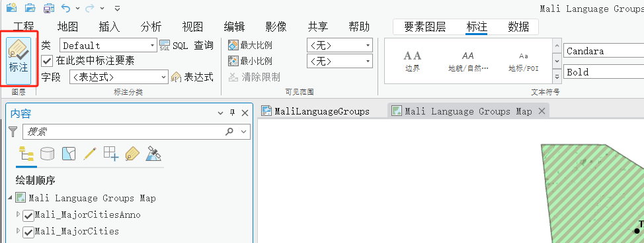Image resolution: width=644 pixels, height=243 pixels.
Task: Open Customize Quick Access Toolbar dropdown
Action: pos(117,8)
